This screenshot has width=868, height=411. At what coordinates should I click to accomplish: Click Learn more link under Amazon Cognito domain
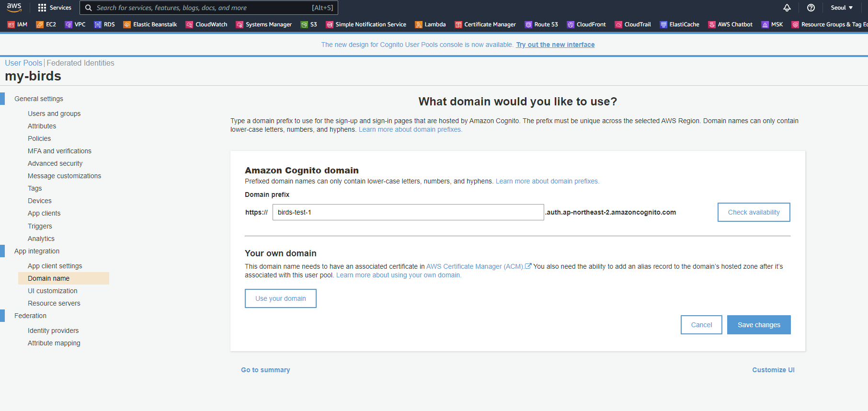click(x=548, y=181)
